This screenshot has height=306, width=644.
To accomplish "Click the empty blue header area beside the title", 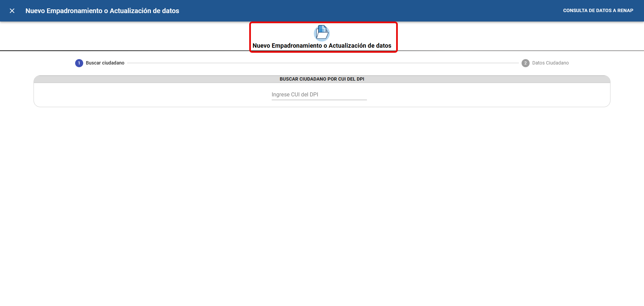I will pyautogui.click(x=369, y=11).
